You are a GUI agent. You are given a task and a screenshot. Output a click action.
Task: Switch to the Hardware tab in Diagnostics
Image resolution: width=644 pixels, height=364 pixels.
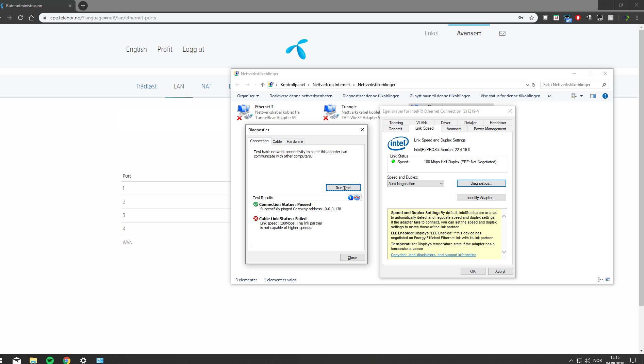tap(295, 142)
